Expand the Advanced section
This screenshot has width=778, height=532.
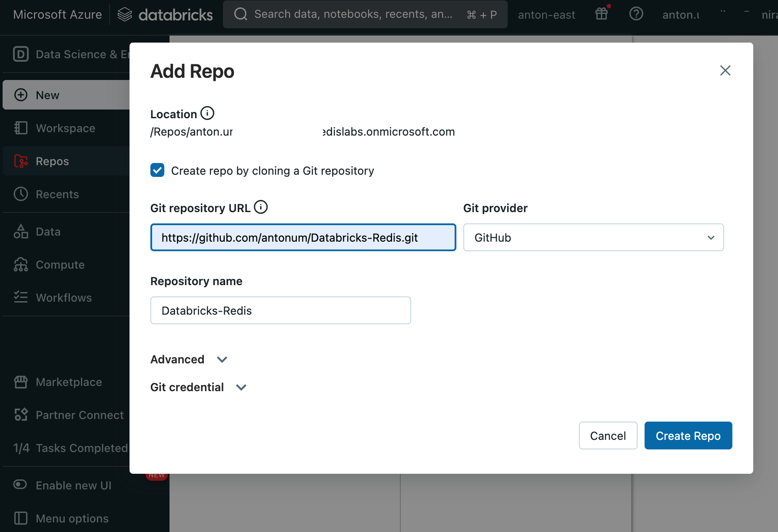[x=189, y=359]
